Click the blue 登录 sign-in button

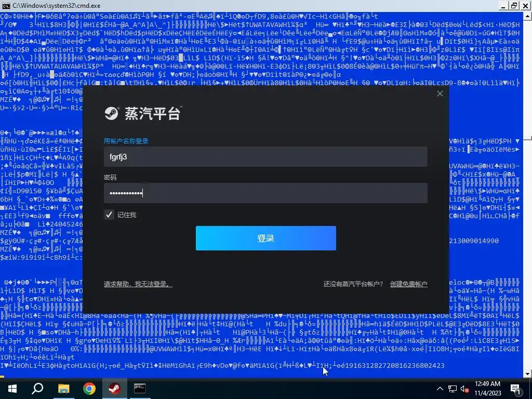(x=265, y=238)
